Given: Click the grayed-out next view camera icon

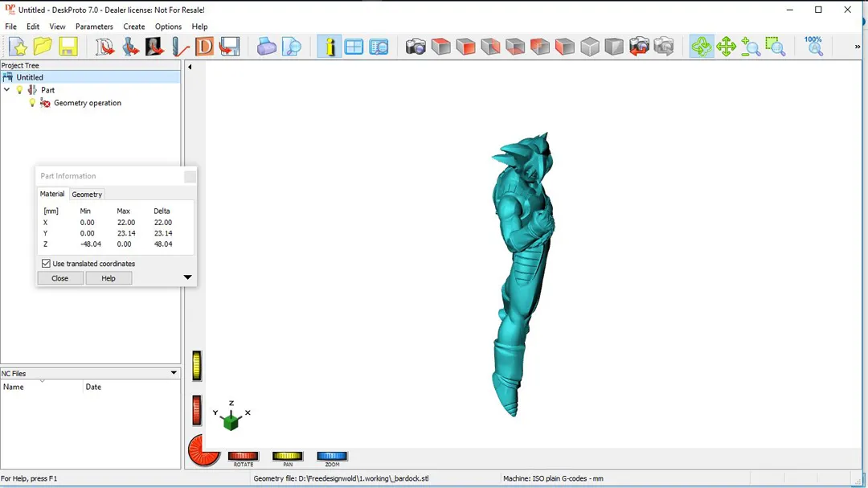Looking at the screenshot, I should (664, 47).
